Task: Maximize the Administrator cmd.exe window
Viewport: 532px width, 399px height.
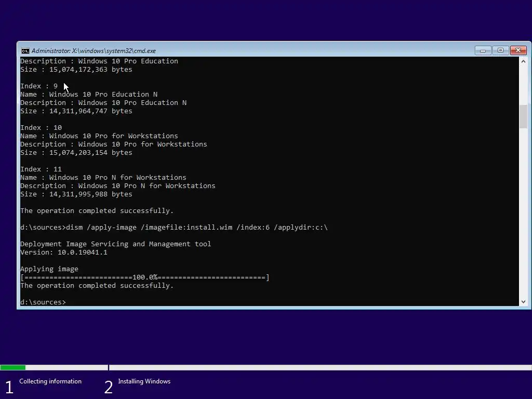Action: [500, 50]
